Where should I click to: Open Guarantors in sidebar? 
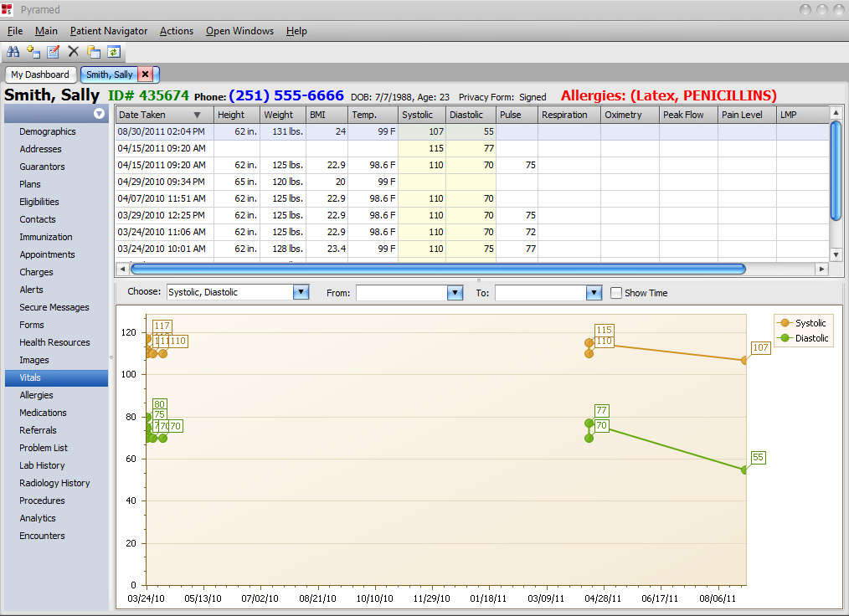pos(42,167)
